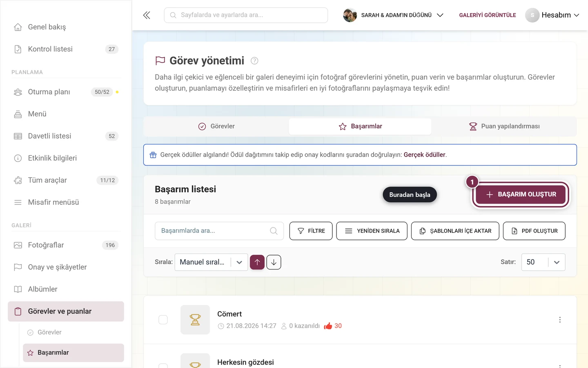Image resolution: width=588 pixels, height=368 pixels.
Task: Click the Cömert trophy thumbnail
Action: click(195, 320)
